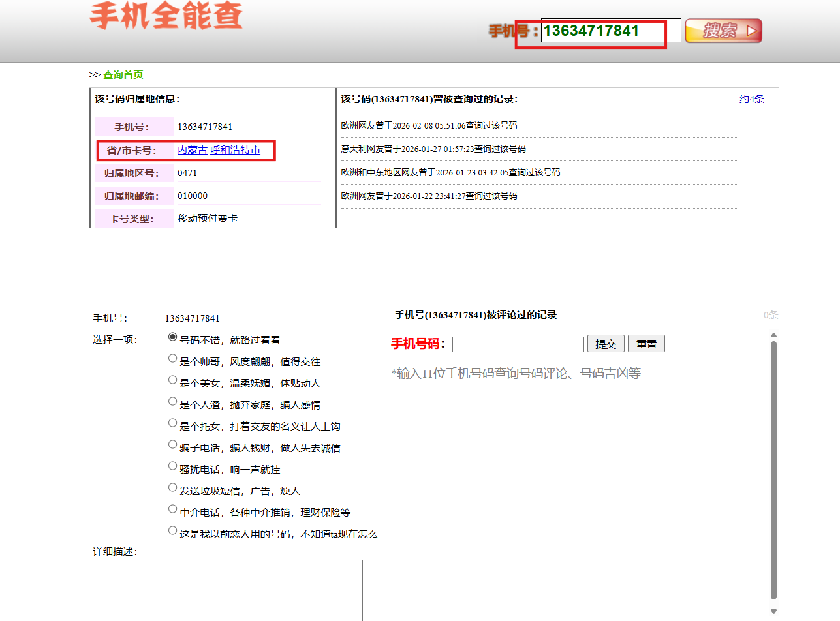Screen dimensions: 840x621
Task: Click the 手机全能查 site logo
Action: [x=166, y=16]
